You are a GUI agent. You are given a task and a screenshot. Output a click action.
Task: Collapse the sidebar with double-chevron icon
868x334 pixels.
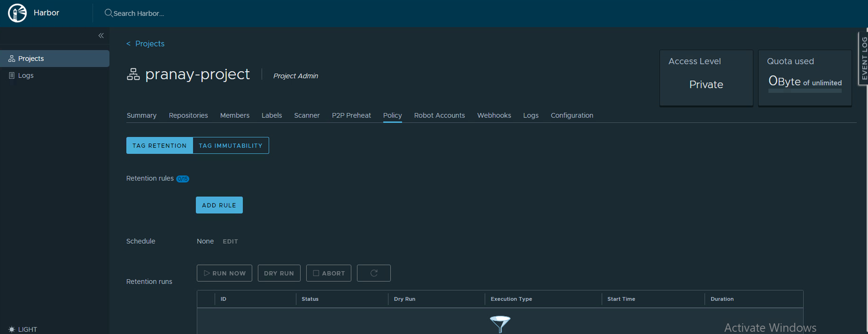[101, 35]
